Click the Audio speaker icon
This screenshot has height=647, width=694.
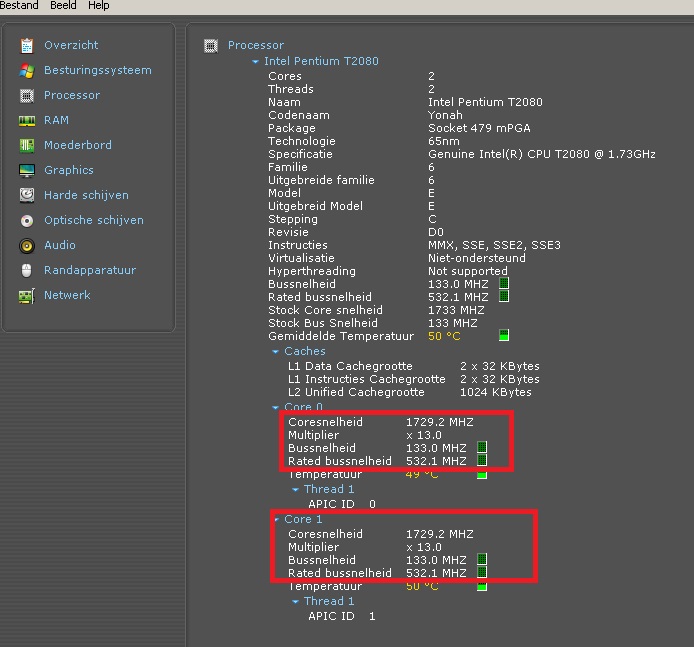pyautogui.click(x=27, y=246)
